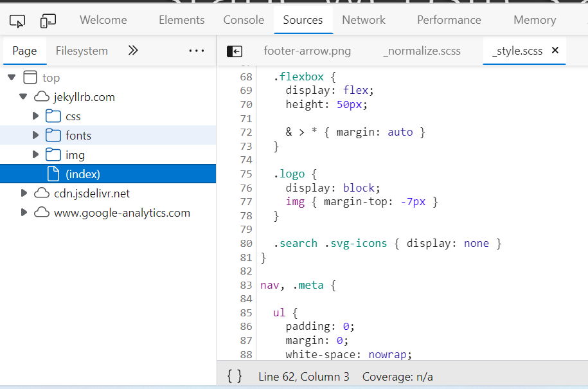
Task: Toggle device emulation icon
Action: (48, 21)
